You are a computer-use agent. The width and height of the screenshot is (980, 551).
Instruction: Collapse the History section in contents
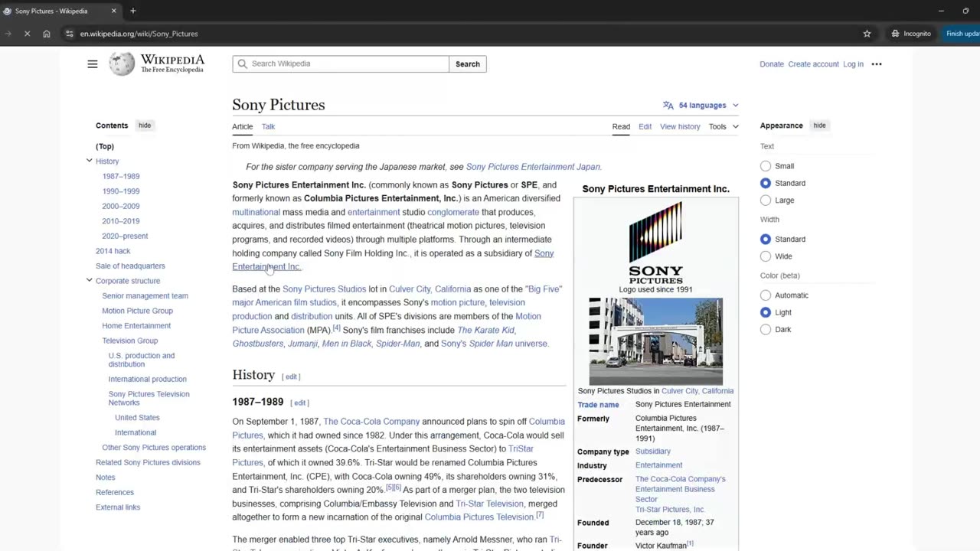pyautogui.click(x=89, y=161)
